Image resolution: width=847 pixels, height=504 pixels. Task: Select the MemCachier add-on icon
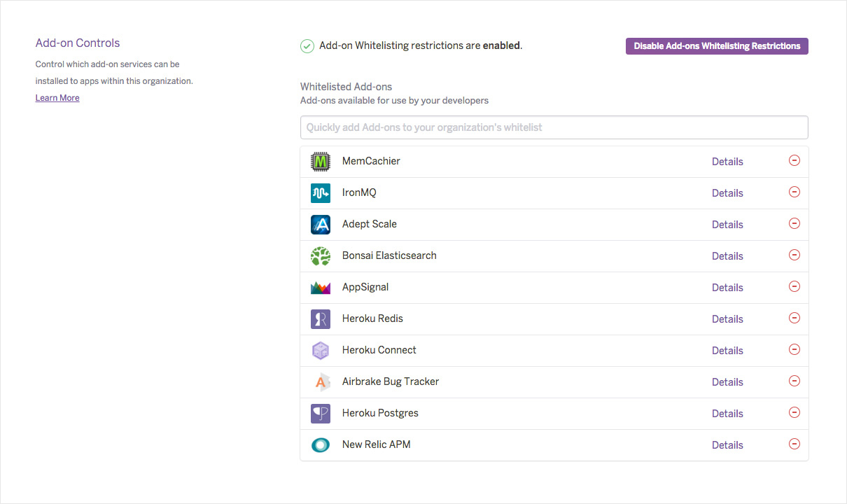320,161
